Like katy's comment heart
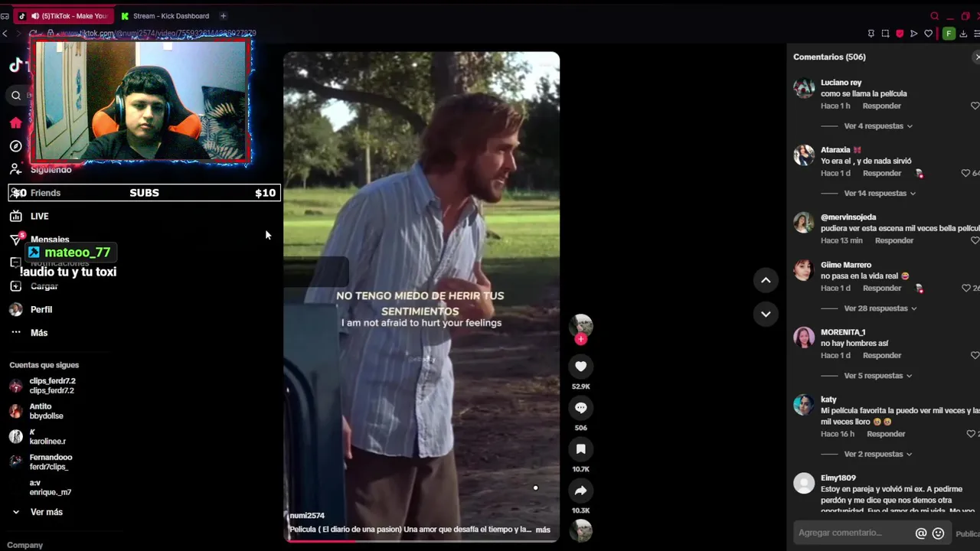980x551 pixels. 971,434
